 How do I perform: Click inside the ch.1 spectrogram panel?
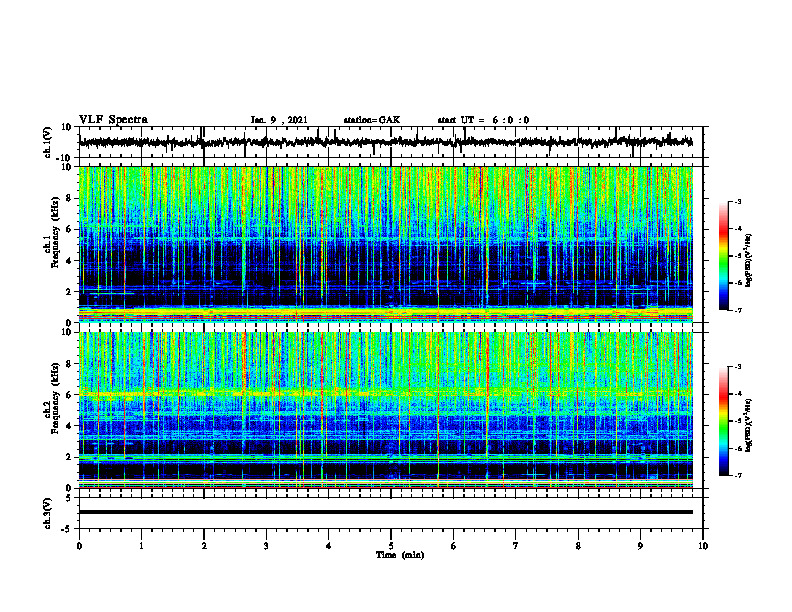click(x=385, y=244)
